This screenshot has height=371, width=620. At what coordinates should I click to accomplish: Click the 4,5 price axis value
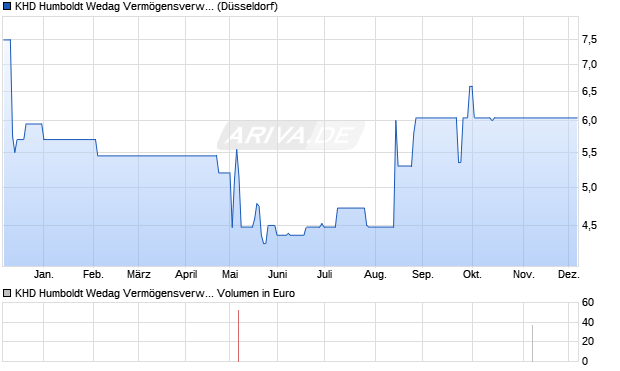(x=589, y=225)
